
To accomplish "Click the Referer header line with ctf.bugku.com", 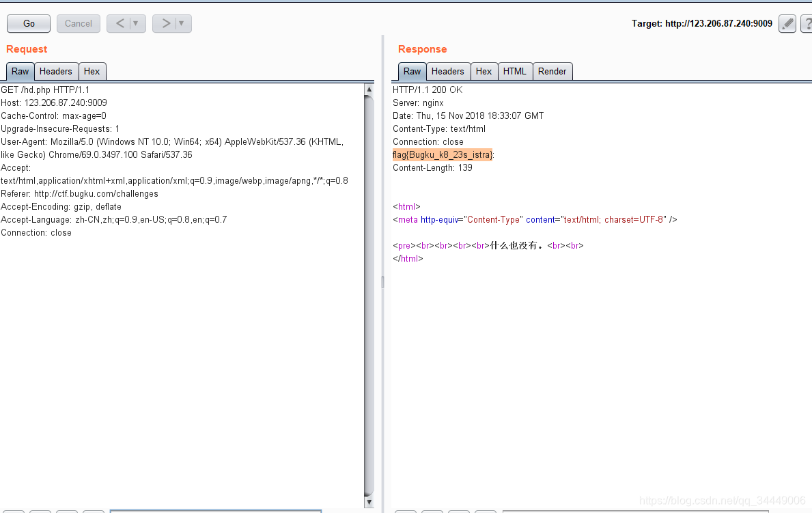I will click(79, 193).
